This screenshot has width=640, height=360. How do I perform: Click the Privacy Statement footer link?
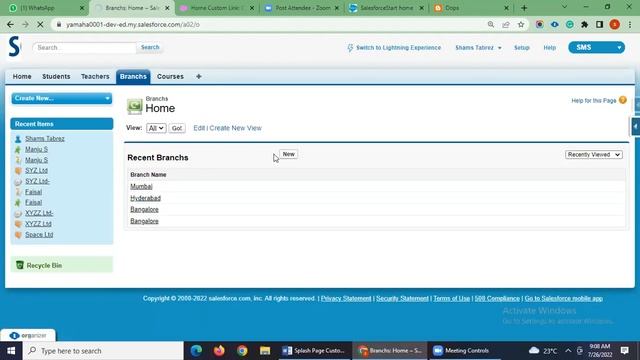(346, 299)
